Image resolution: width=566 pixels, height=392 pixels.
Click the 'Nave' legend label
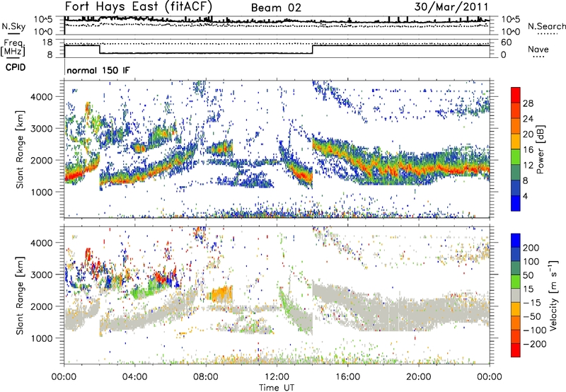pos(538,49)
